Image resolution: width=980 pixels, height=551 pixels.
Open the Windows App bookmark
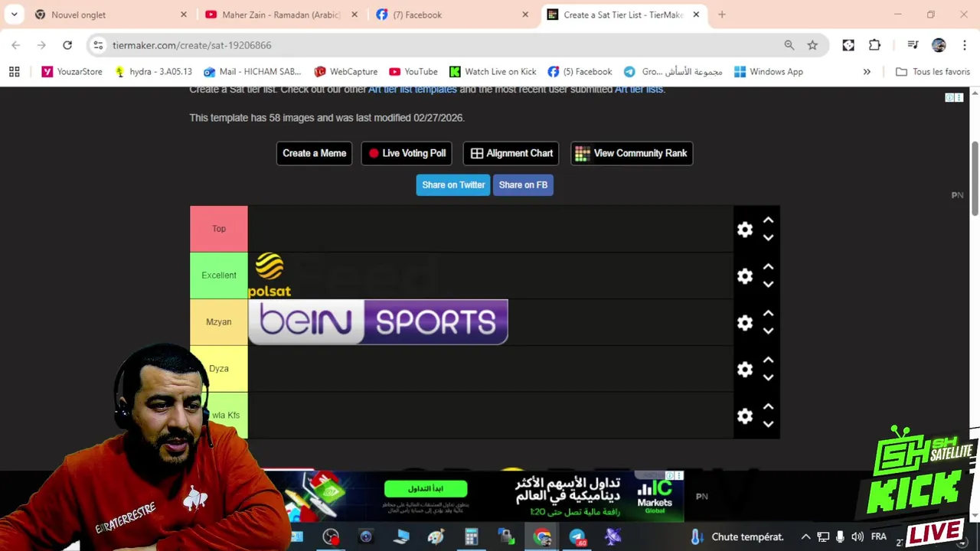768,71
